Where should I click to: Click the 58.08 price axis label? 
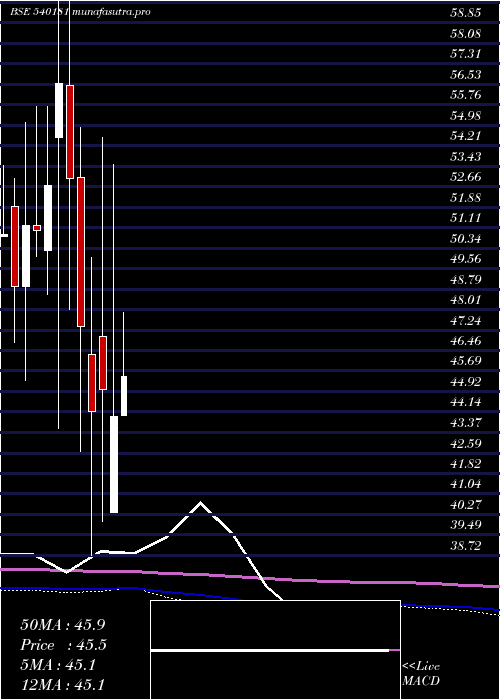(465, 33)
